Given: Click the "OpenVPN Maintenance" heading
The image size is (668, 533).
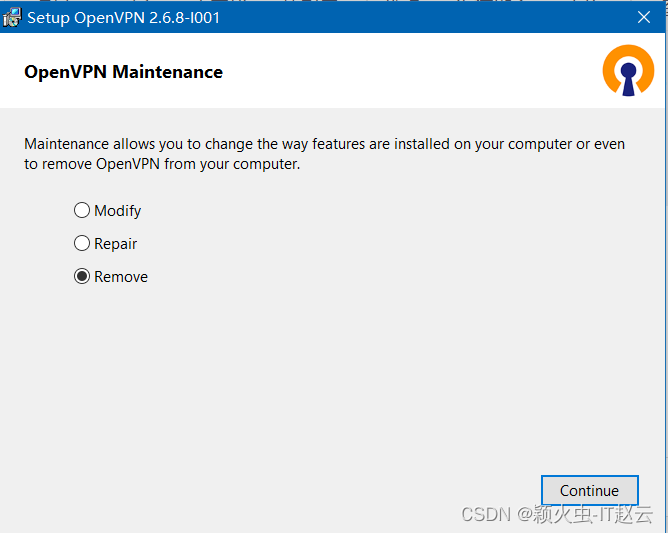Looking at the screenshot, I should (123, 72).
